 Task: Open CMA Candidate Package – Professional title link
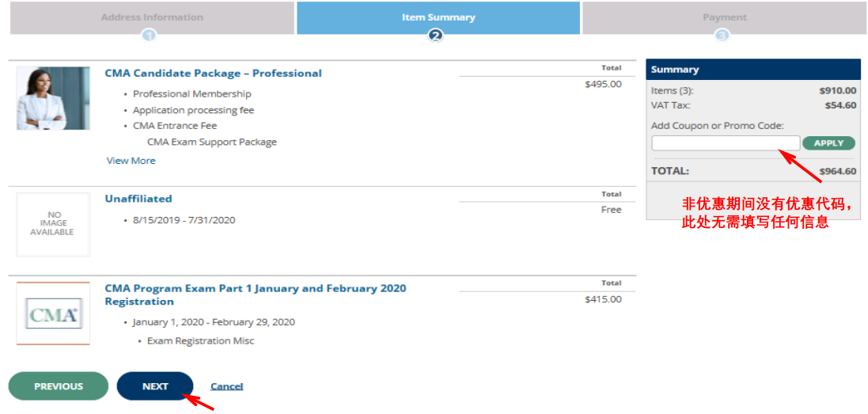213,73
